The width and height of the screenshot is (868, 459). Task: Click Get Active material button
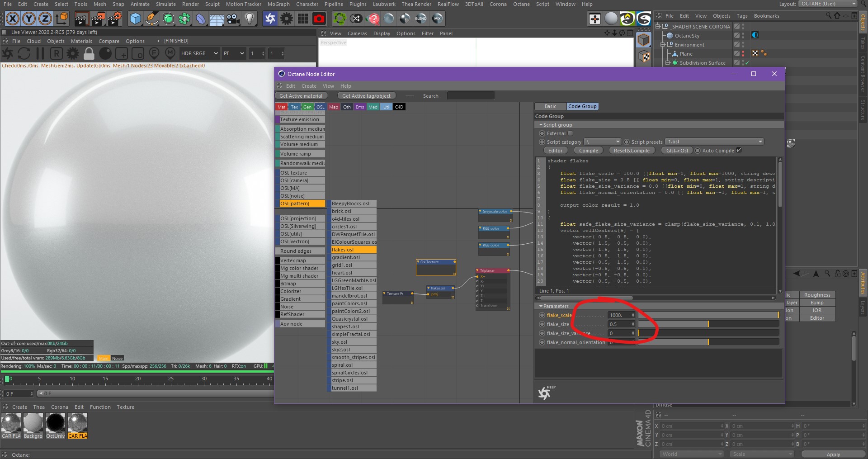pos(301,96)
